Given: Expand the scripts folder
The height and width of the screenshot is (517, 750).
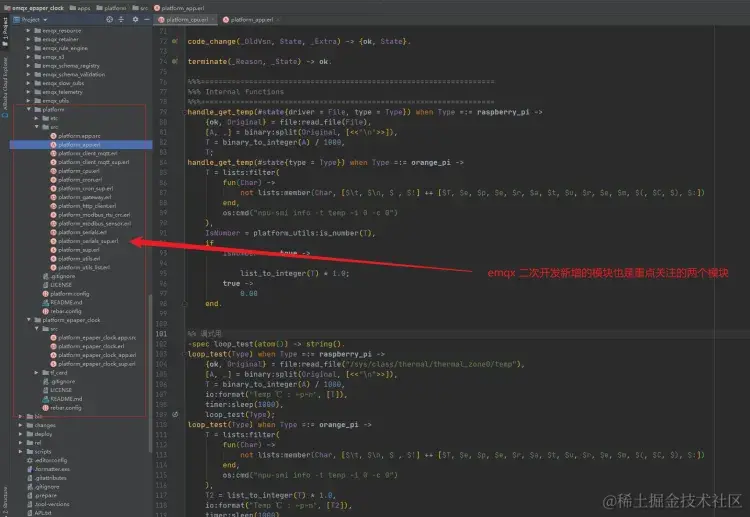Looking at the screenshot, I should pos(21,451).
